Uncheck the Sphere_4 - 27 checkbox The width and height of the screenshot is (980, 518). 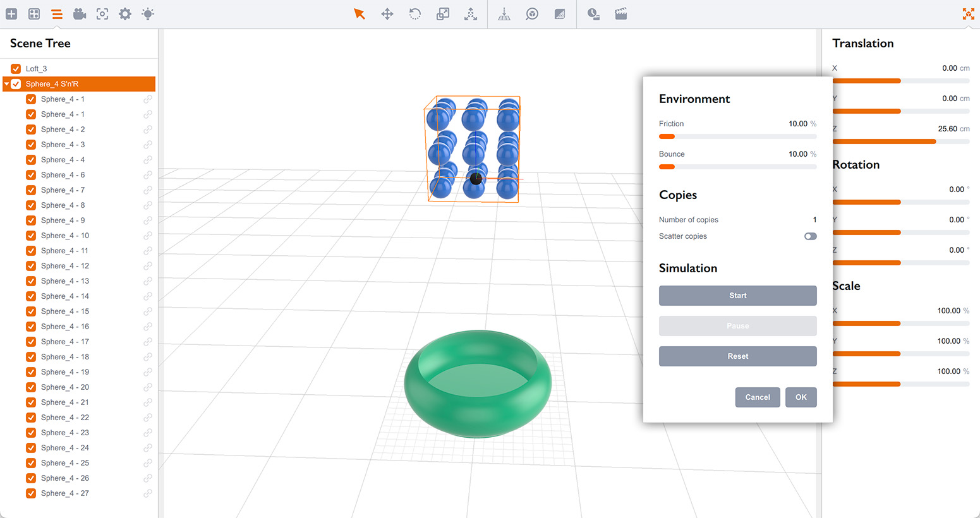(x=31, y=493)
